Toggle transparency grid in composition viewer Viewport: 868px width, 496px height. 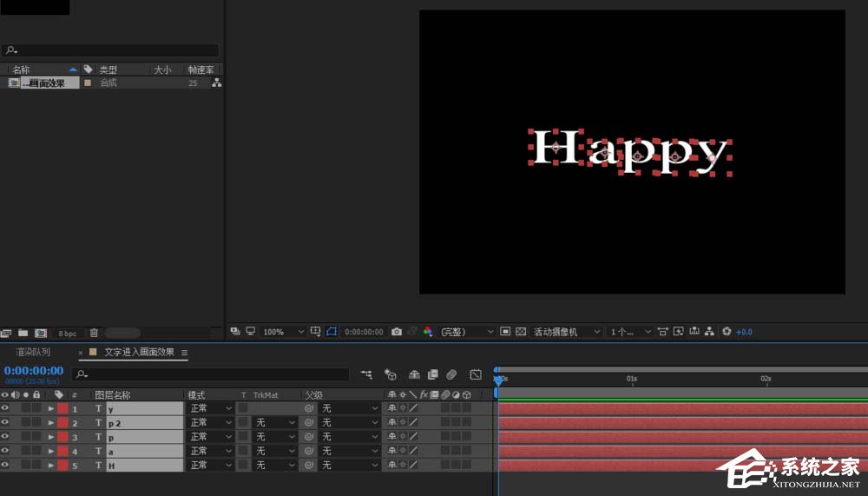click(x=521, y=332)
